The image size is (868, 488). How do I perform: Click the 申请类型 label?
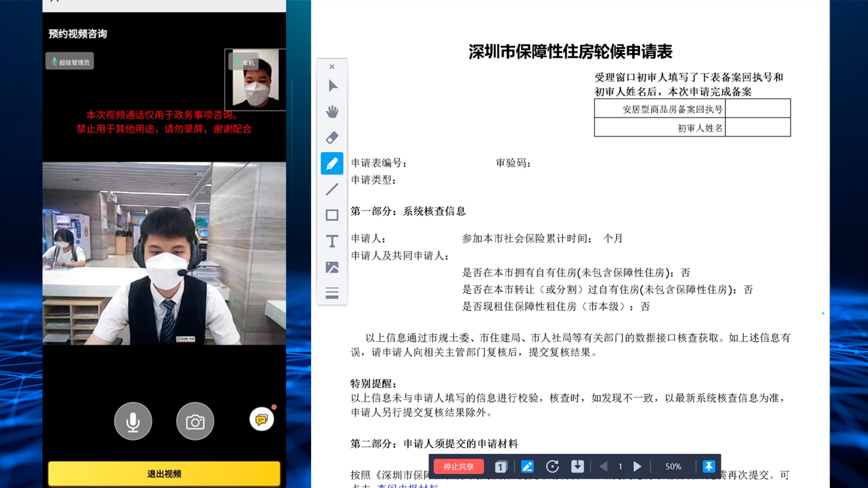click(x=374, y=180)
